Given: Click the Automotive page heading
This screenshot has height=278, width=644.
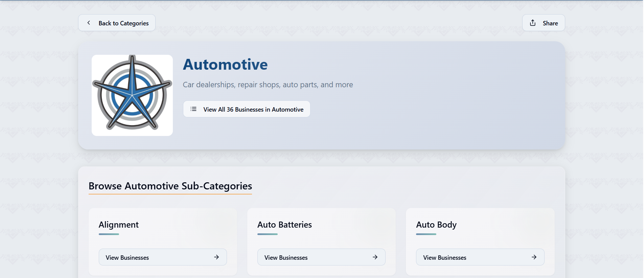Looking at the screenshot, I should tap(225, 65).
